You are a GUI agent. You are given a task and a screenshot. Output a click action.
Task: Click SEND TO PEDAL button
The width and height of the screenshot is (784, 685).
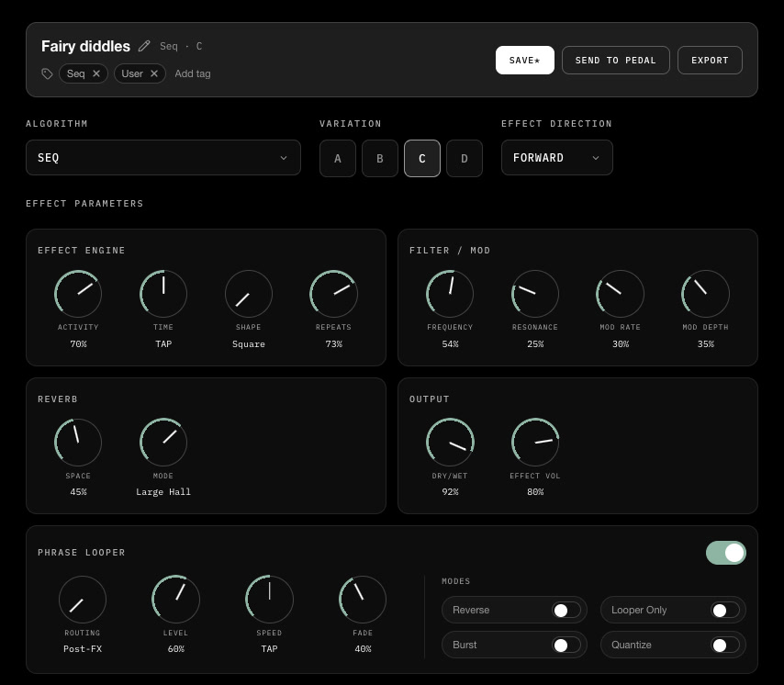[615, 60]
